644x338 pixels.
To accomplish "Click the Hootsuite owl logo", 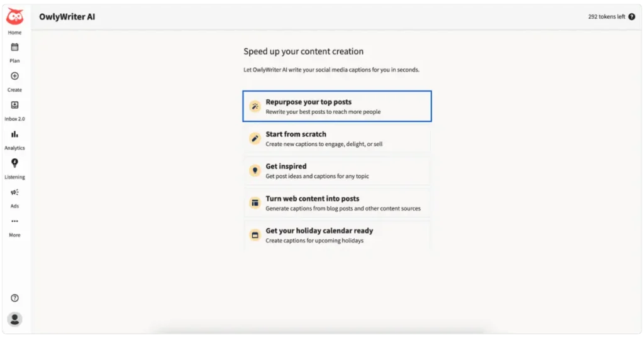I will point(15,16).
